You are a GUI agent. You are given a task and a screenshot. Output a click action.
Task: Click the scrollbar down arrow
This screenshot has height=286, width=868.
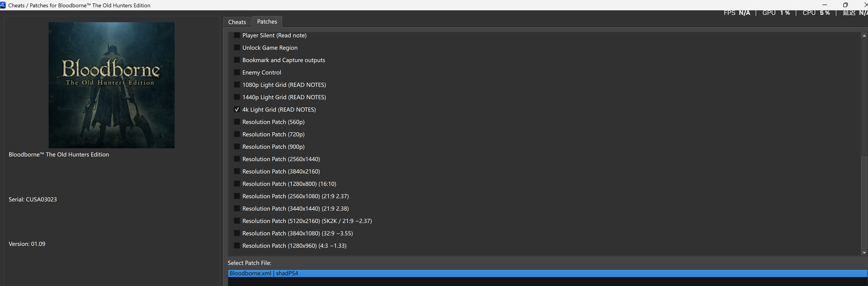tap(864, 252)
